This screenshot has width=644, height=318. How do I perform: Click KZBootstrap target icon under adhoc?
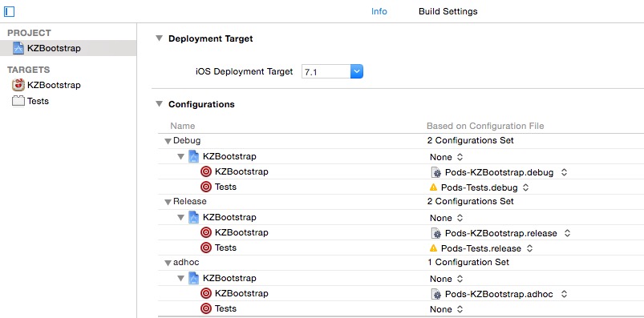pyautogui.click(x=206, y=293)
